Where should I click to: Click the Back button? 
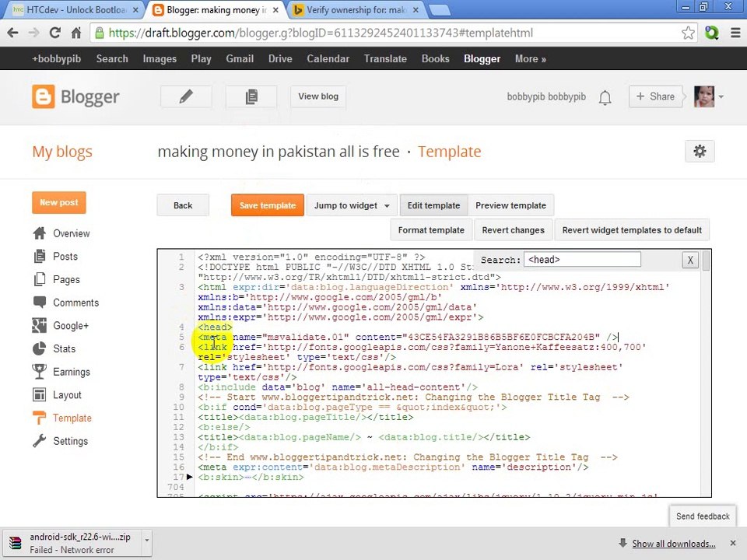pyautogui.click(x=183, y=205)
